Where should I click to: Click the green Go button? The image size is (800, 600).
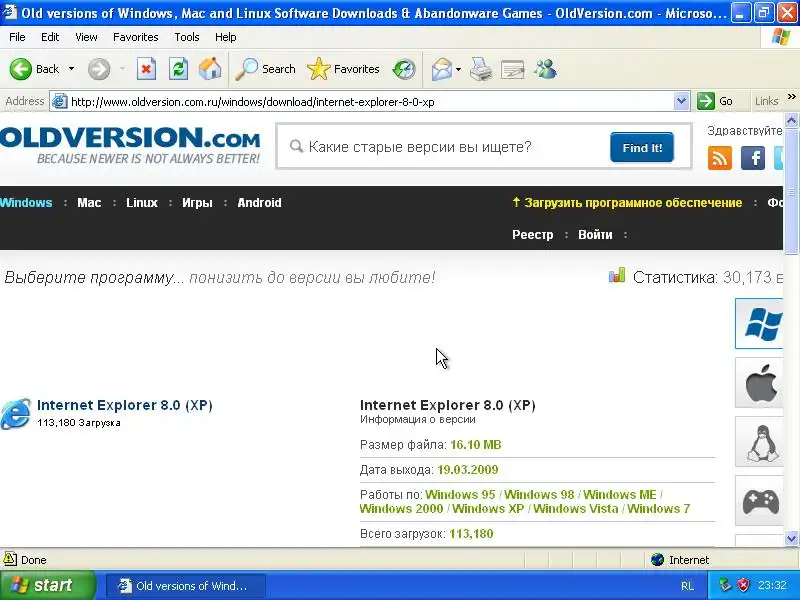715,101
